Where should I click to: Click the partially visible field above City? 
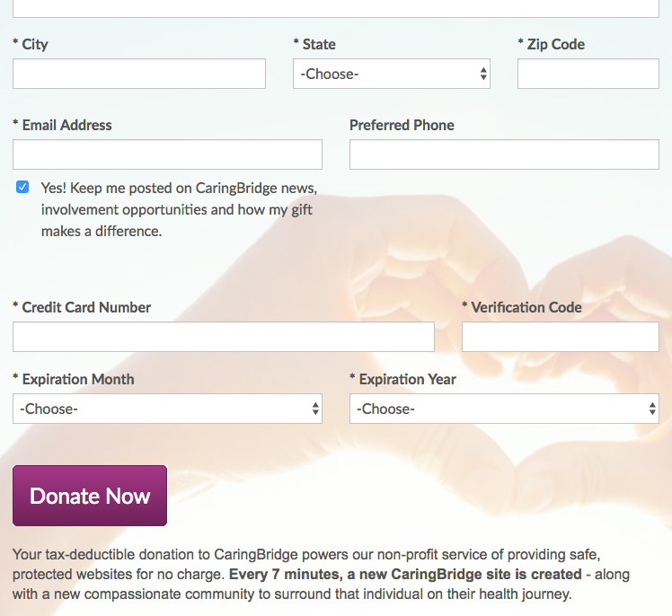tap(336, 8)
